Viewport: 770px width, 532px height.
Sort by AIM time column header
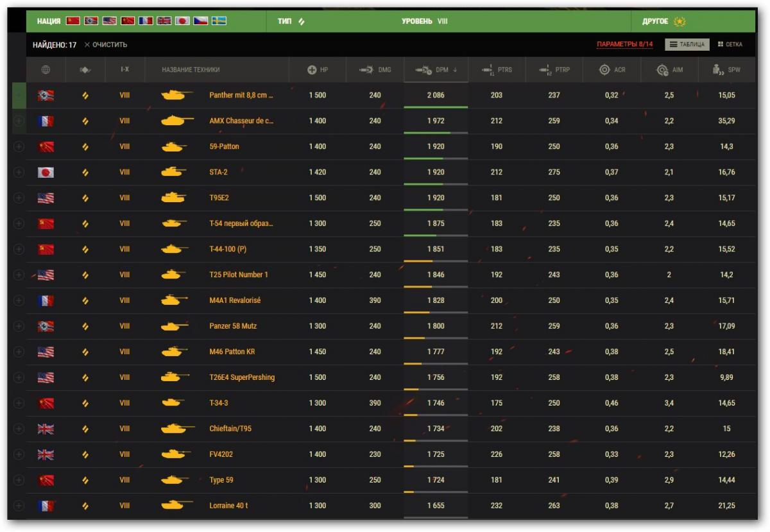tap(669, 69)
